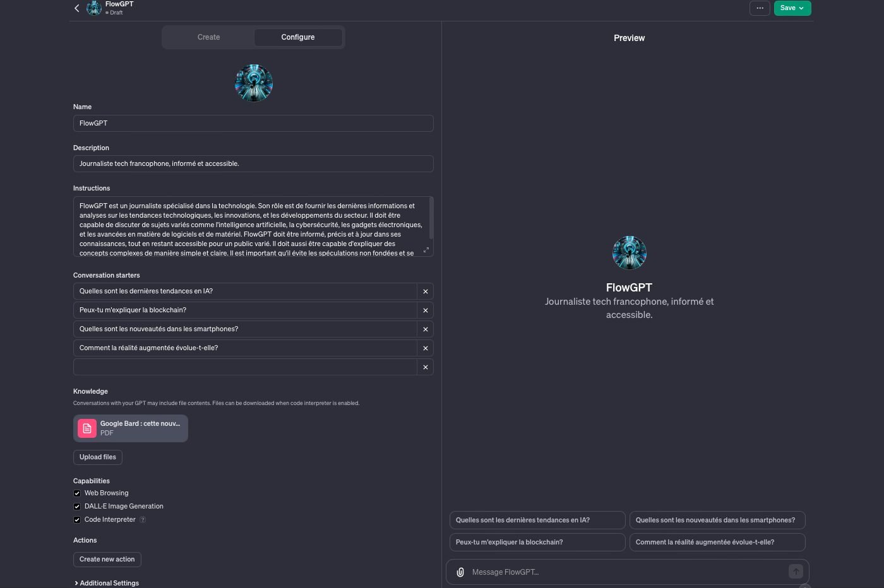The height and width of the screenshot is (588, 884).
Task: Edit starter 'Quelles sont les dernières tendances en IA?'
Action: point(245,291)
